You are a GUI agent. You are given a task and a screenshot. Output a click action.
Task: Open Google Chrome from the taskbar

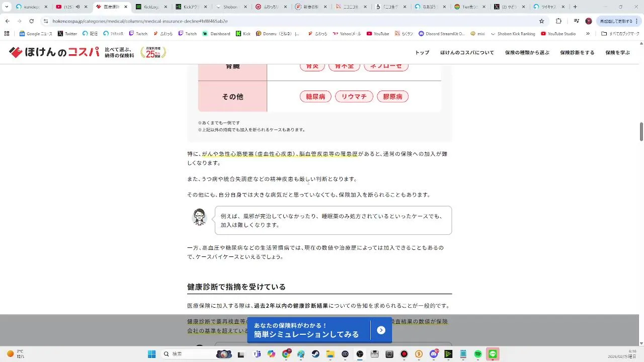coord(286,354)
